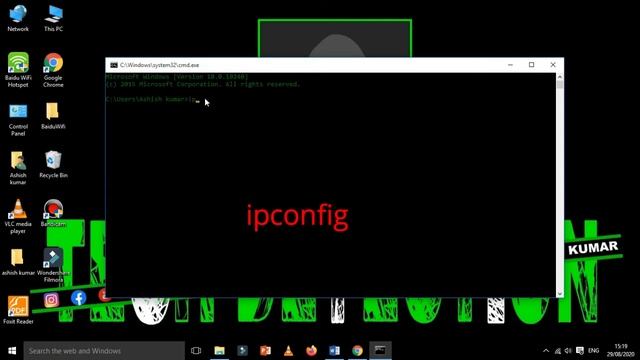Select the Command Prompt taskbar button

[x=380, y=351]
